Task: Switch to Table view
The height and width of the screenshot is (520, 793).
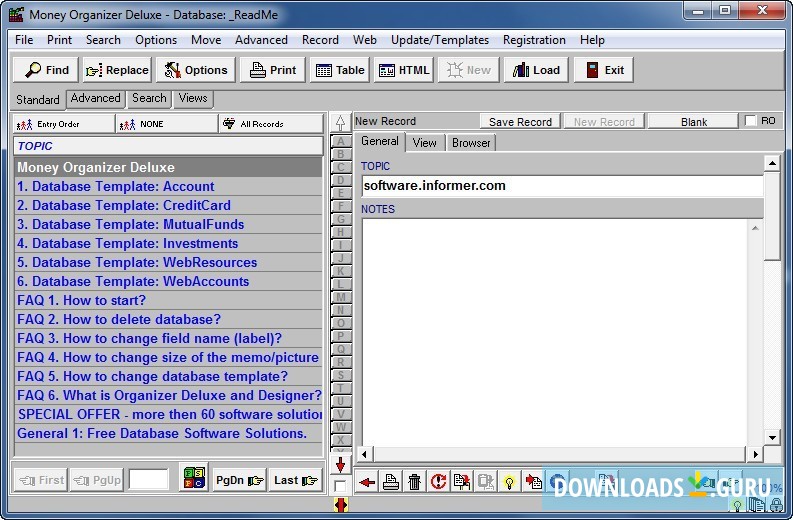Action: tap(340, 70)
